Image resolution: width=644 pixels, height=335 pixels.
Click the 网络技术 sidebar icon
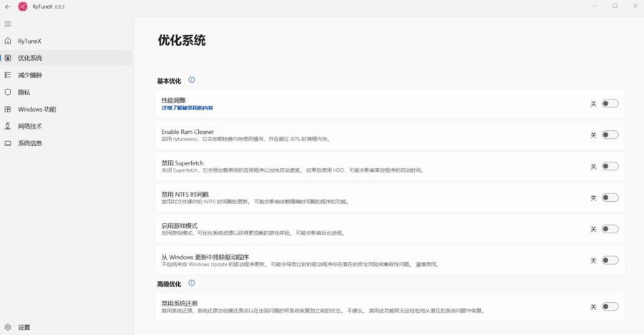point(8,126)
